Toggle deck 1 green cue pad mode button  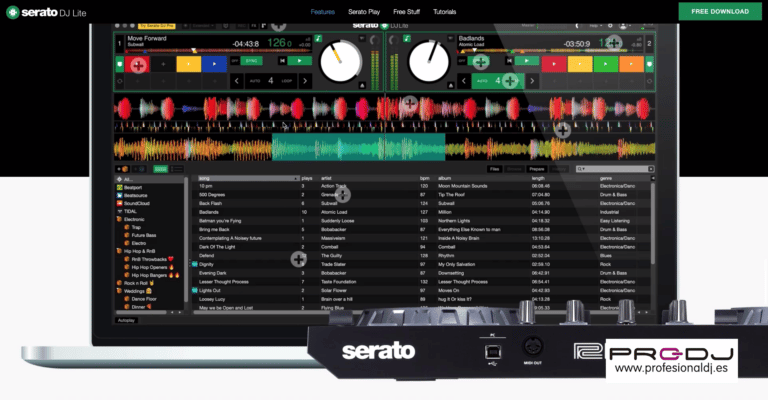click(120, 64)
